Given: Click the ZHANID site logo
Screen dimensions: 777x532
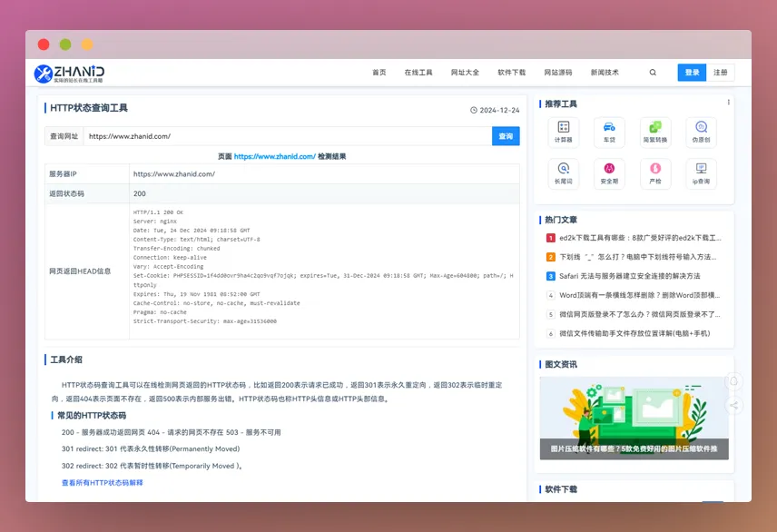Looking at the screenshot, I should click(x=69, y=73).
